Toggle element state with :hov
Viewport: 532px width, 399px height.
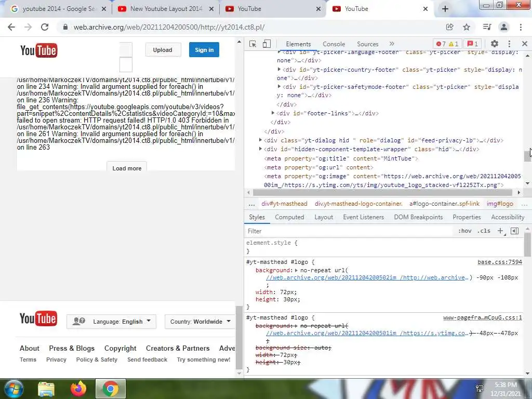[x=464, y=231]
